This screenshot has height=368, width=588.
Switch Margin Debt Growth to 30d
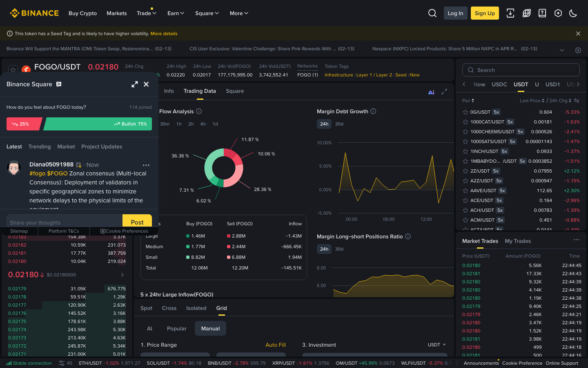(339, 123)
